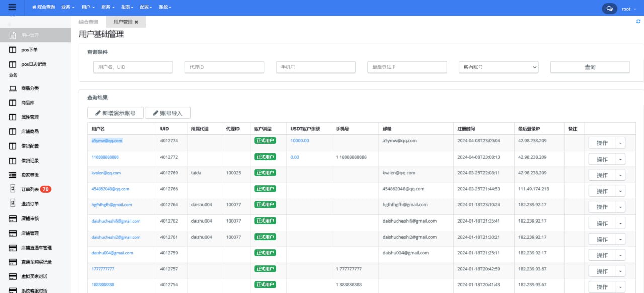644x293 pixels.
Task: Open the 业务 top menu dropdown
Action: pyautogui.click(x=68, y=8)
